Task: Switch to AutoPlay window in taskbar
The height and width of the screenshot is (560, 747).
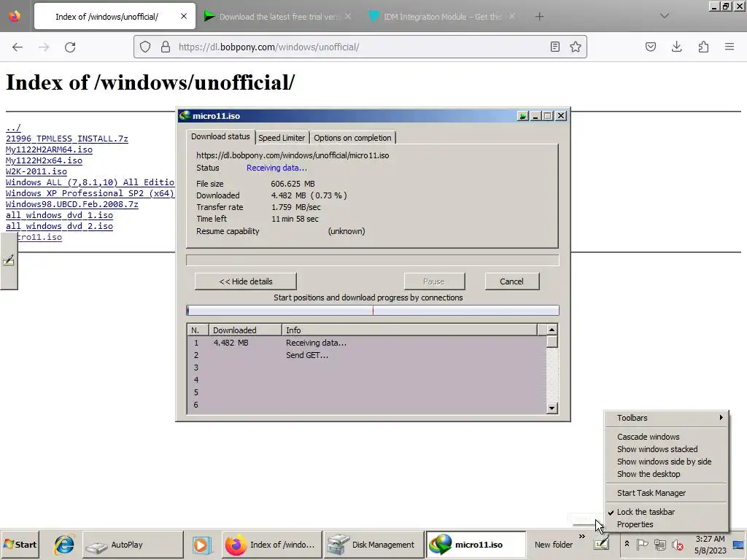Action: pos(133,545)
